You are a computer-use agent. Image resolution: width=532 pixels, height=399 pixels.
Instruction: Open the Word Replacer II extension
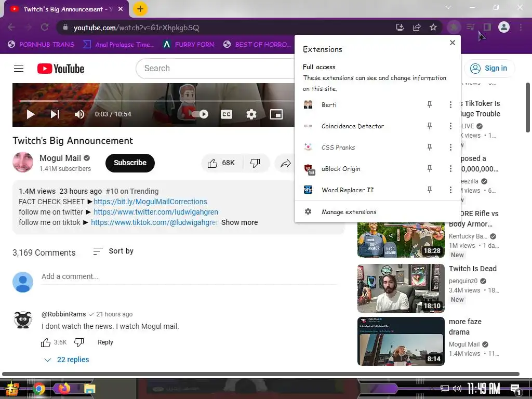click(360, 190)
